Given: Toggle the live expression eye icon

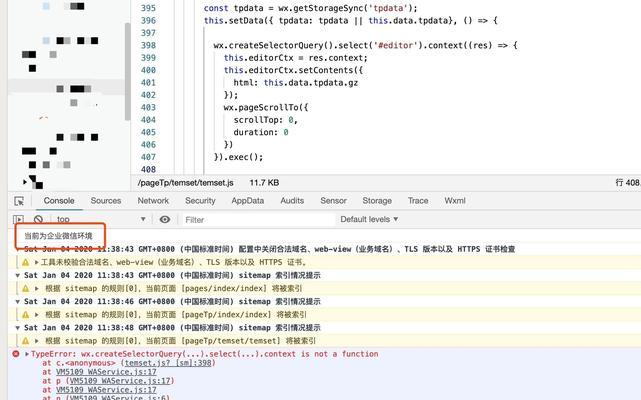Looking at the screenshot, I should 165,219.
